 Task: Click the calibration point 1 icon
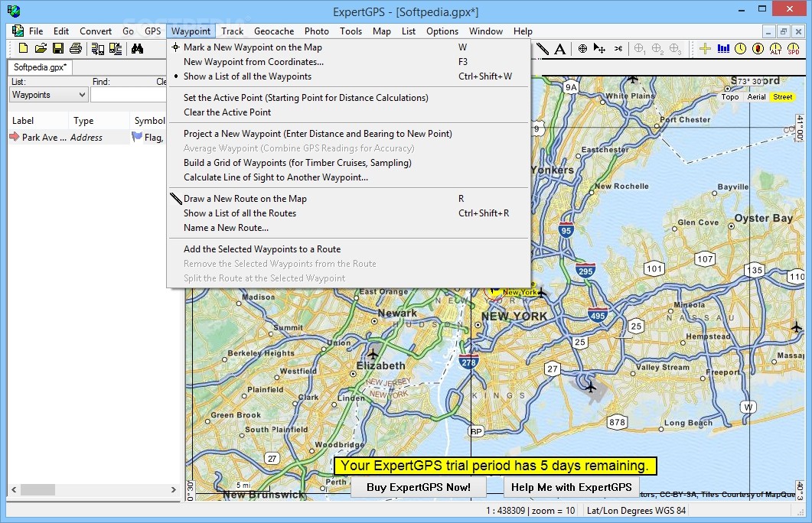640,49
